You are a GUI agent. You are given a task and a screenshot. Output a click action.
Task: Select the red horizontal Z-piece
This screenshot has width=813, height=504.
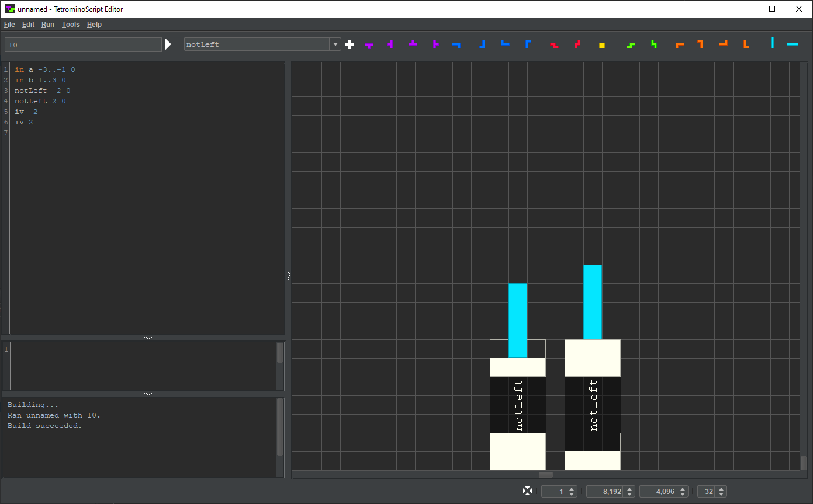click(554, 45)
